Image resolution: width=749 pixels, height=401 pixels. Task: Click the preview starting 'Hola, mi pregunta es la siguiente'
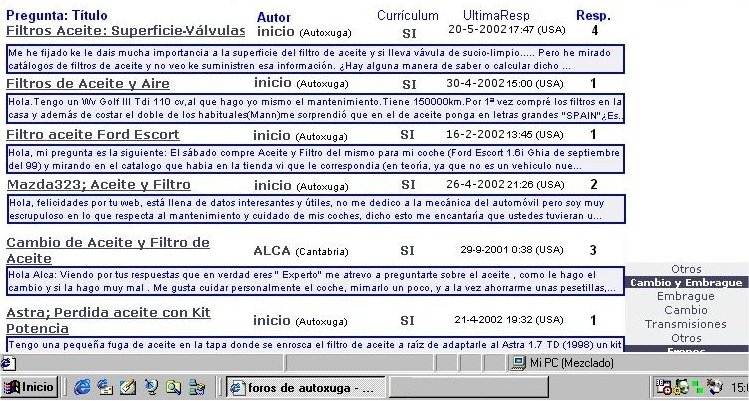tap(316, 159)
